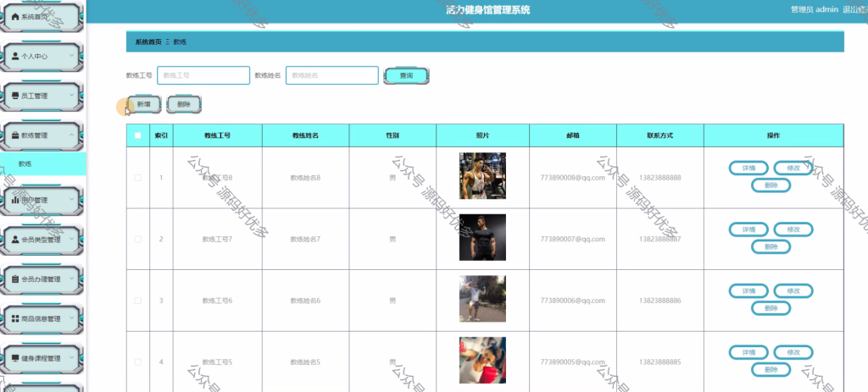Go to 系统首页 in breadcrumb
Image resolution: width=868 pixels, height=392 pixels.
pyautogui.click(x=148, y=41)
